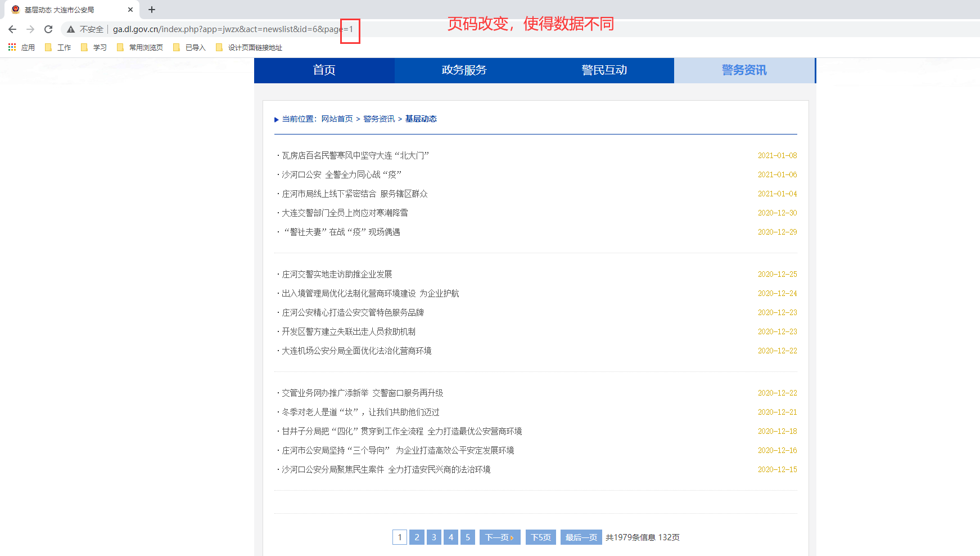The width and height of the screenshot is (980, 556).
Task: Open article 沙河口公安分局聚焦民生案件
Action: 386,469
